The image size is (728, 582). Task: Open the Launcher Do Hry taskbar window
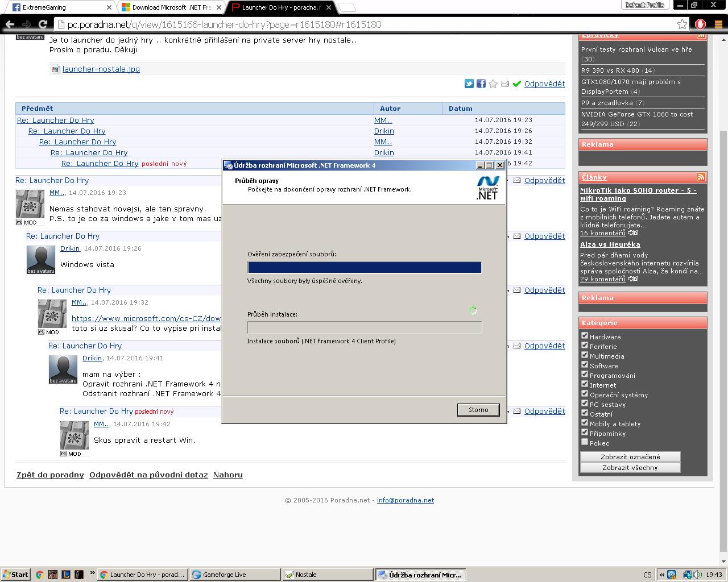tap(143, 575)
